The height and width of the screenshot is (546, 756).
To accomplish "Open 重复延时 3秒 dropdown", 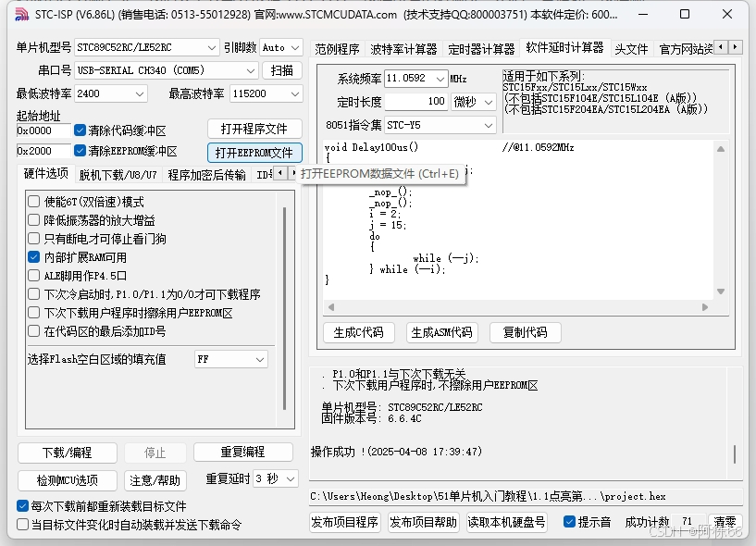I will pyautogui.click(x=276, y=478).
